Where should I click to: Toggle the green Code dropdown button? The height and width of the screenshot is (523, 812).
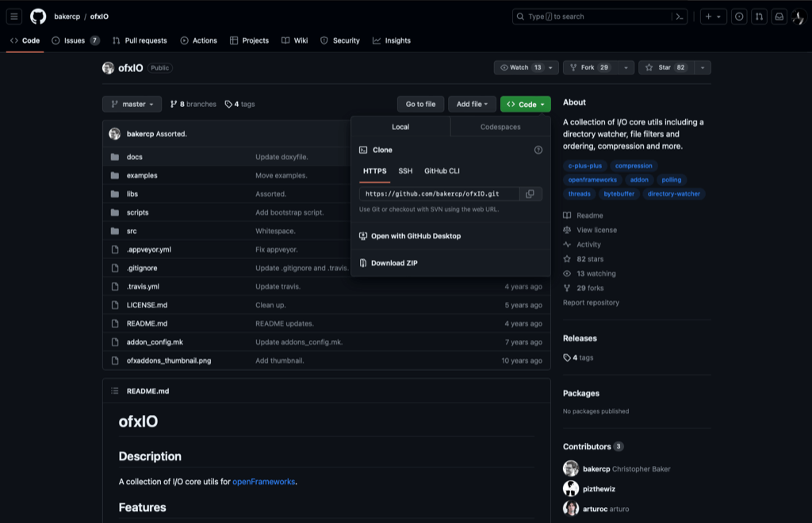pyautogui.click(x=525, y=104)
